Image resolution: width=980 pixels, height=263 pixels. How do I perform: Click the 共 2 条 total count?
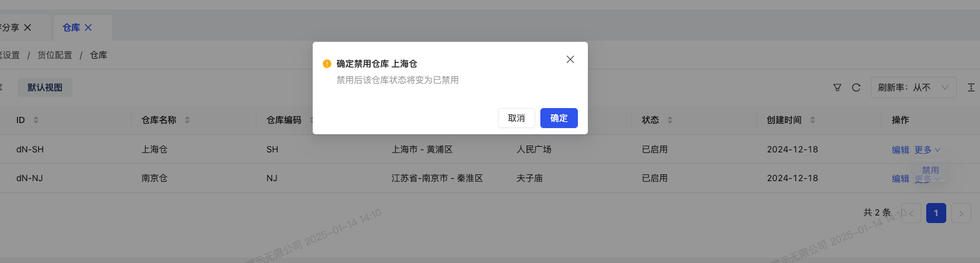[877, 213]
